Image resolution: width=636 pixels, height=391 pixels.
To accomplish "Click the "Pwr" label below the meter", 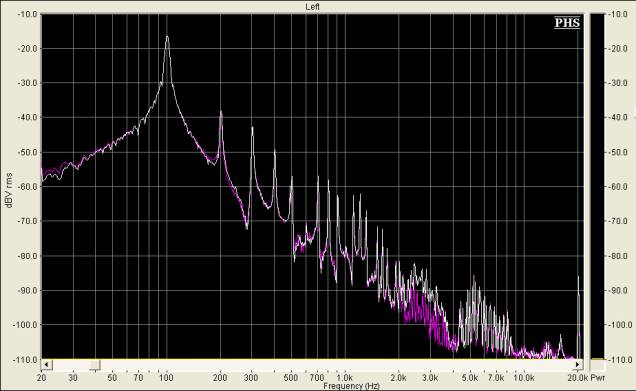I will (x=597, y=378).
